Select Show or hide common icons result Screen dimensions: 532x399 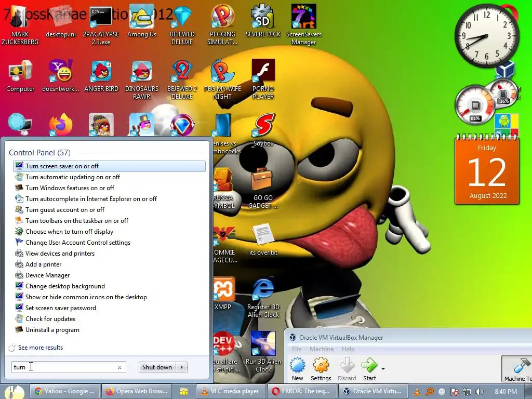109,297
